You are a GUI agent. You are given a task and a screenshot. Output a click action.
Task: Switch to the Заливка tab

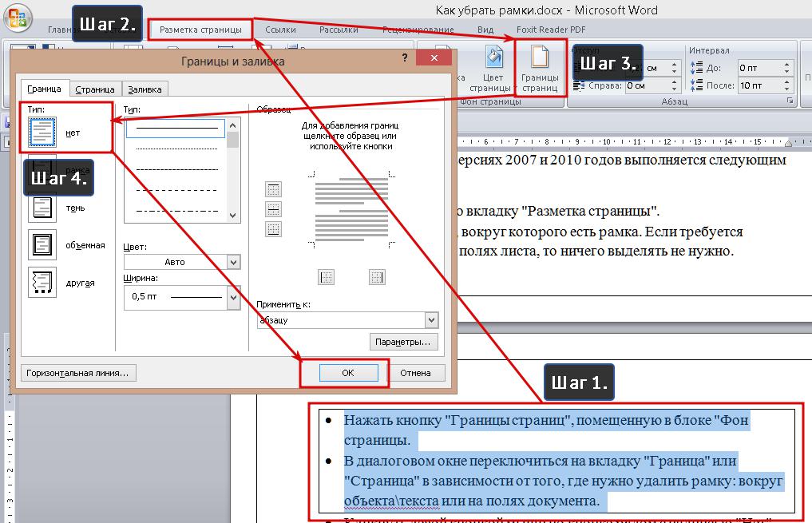[145, 89]
